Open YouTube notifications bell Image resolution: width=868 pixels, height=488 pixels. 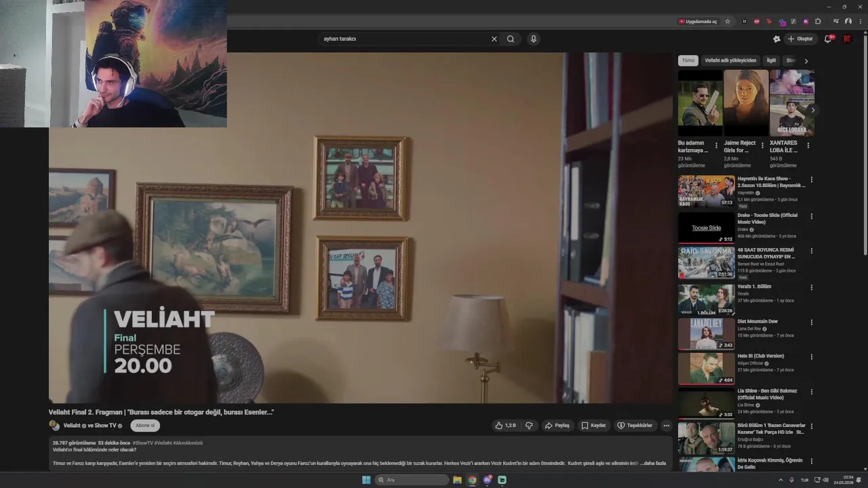coord(828,39)
